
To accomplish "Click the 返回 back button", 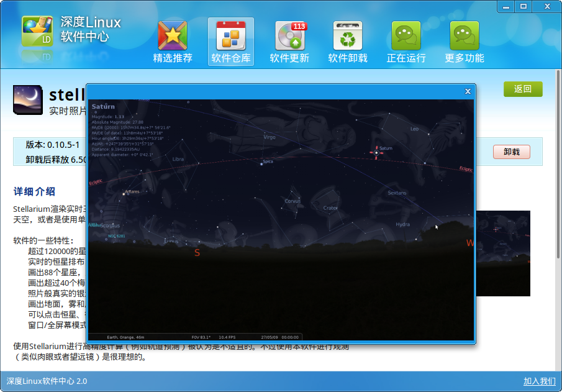I will pos(523,89).
